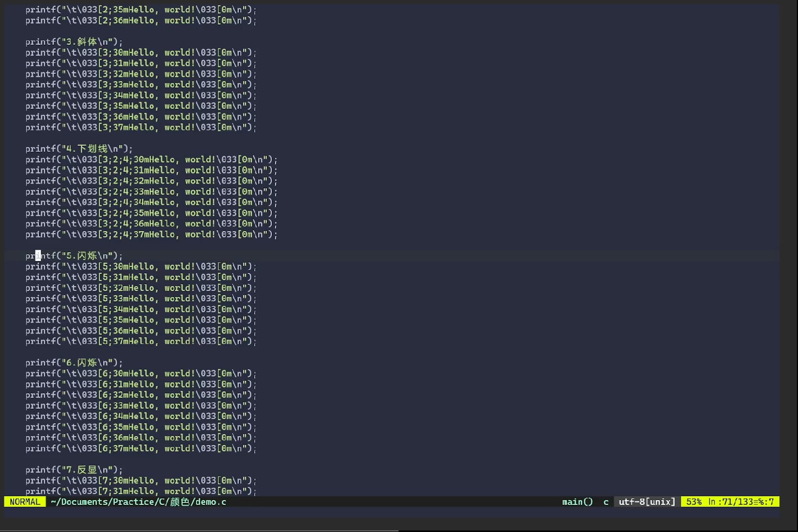Go to the line containing "[5;34mHello"
The image size is (798, 532).
pyautogui.click(x=141, y=309)
